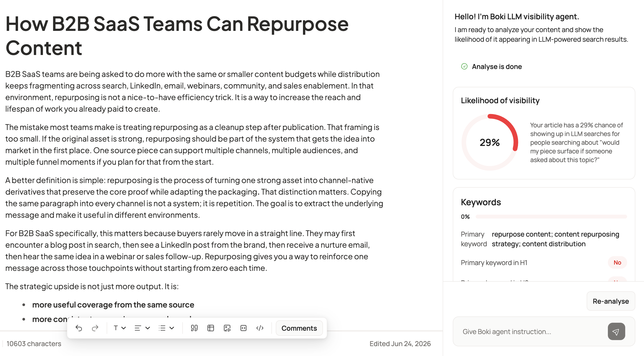Click the 'No' badge for primary keyword in H1
Viewport: 644px width, 356px height.
pos(617,262)
